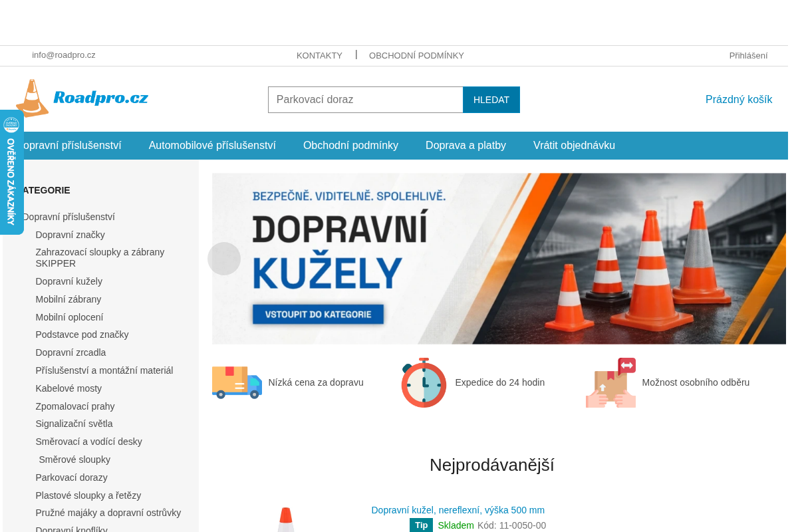Open the Dopravní kužely banner image

[499, 259]
